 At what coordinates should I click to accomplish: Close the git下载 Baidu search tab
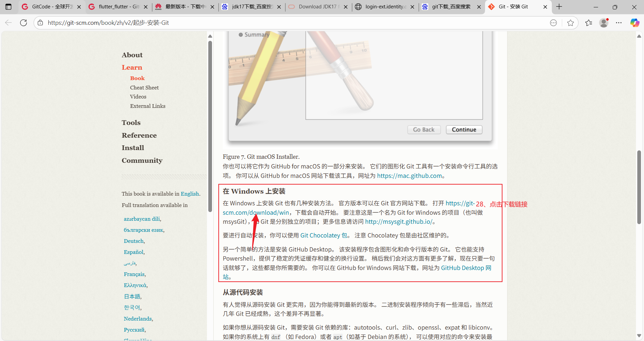(479, 7)
